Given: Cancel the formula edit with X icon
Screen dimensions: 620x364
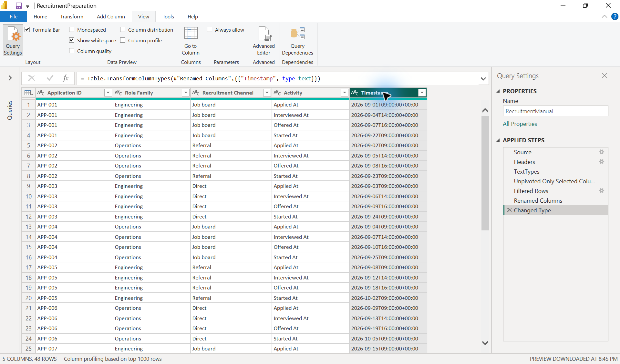Looking at the screenshot, I should [x=32, y=78].
